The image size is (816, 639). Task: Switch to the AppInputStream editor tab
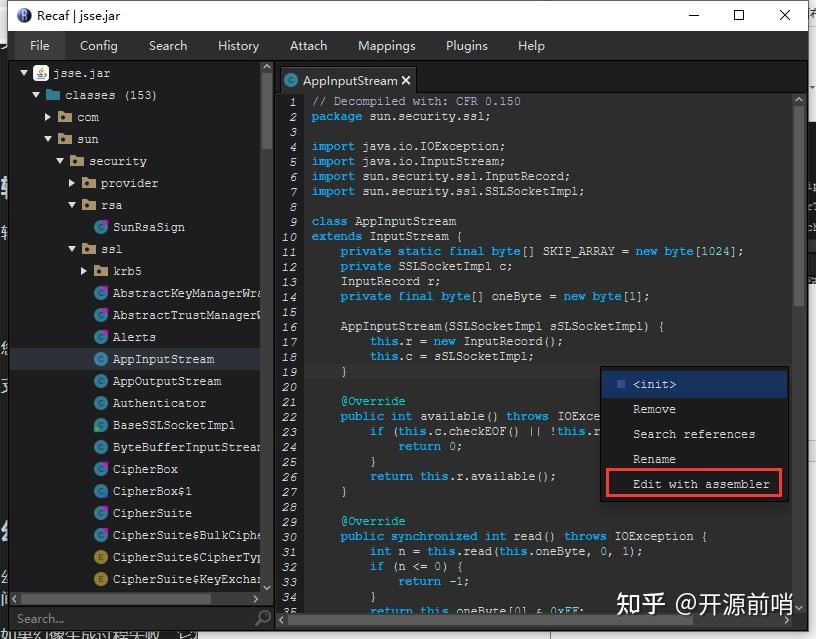(x=349, y=81)
